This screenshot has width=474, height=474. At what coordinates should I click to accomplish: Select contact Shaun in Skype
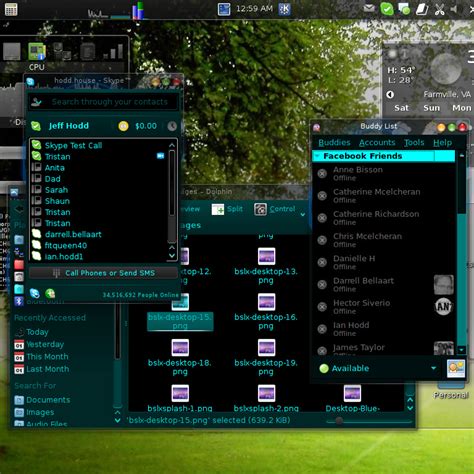(x=57, y=201)
